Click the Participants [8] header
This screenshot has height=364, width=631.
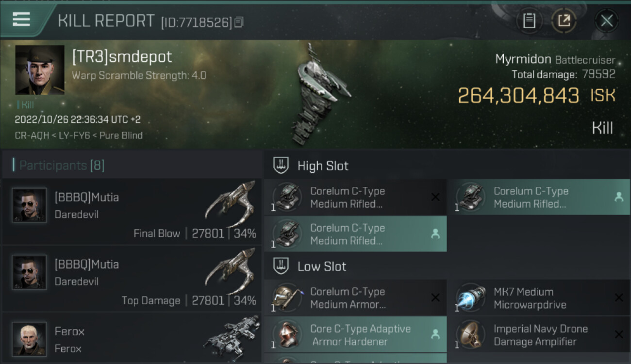pyautogui.click(x=62, y=165)
